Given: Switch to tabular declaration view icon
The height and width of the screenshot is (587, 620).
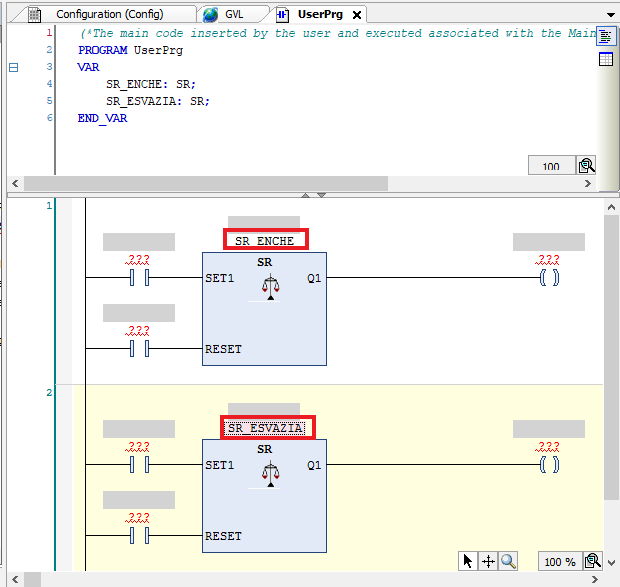Looking at the screenshot, I should coord(606,59).
